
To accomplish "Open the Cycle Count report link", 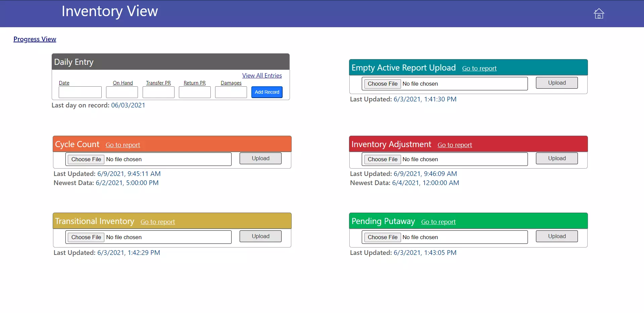I will pos(123,145).
